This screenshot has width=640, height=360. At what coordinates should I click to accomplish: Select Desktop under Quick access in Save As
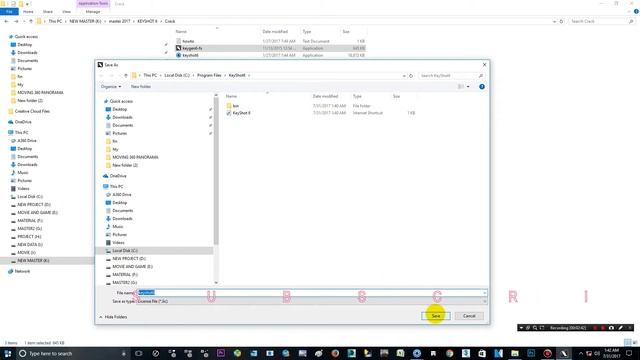[x=120, y=109]
